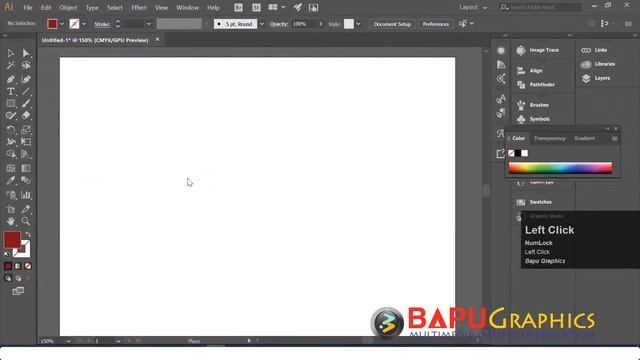Select the Lasso tool
640x360 pixels.
coord(26,66)
